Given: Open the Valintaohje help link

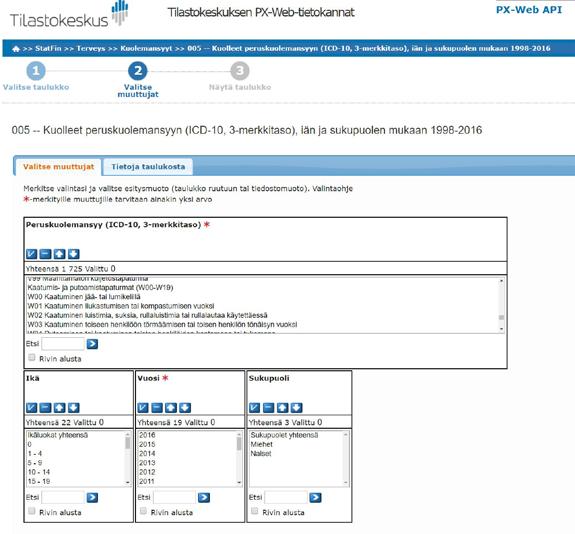Looking at the screenshot, I should tap(332, 189).
